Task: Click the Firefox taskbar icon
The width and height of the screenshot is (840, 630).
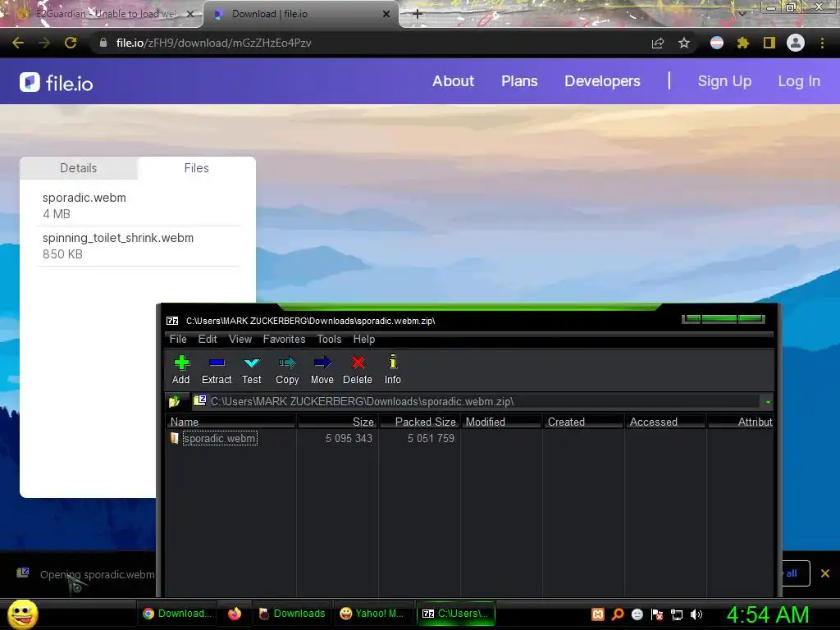Action: coord(235,614)
